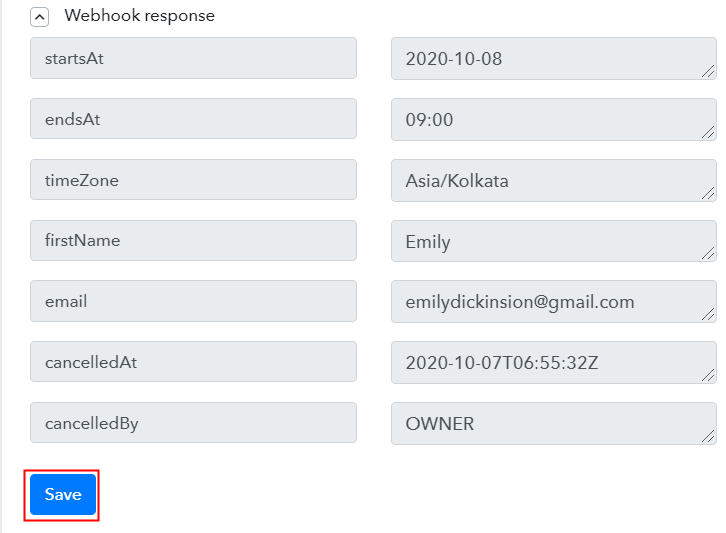Click the 2020-10-07T06:55:32Z value field

point(554,363)
